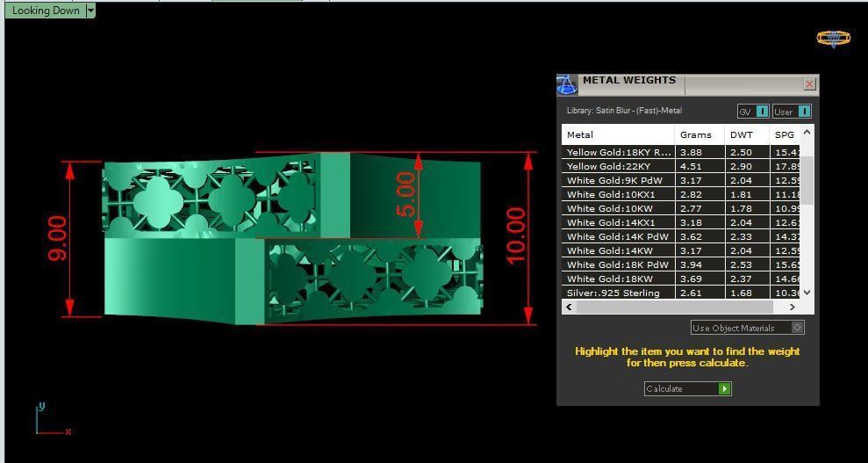Select the White Gold:18KW row
This screenshot has height=463, width=868.
(681, 279)
